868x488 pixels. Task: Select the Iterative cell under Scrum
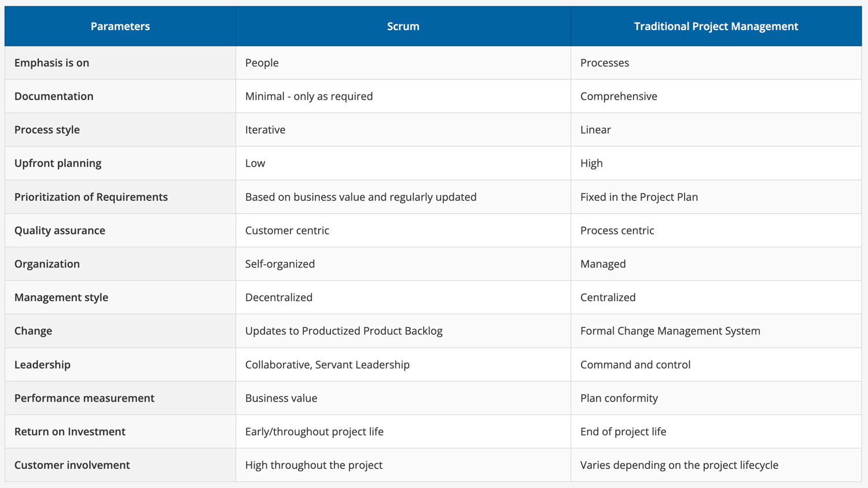pyautogui.click(x=265, y=130)
